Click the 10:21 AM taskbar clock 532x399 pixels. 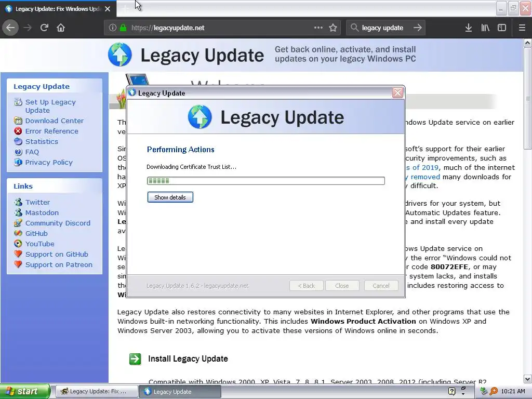tap(513, 392)
